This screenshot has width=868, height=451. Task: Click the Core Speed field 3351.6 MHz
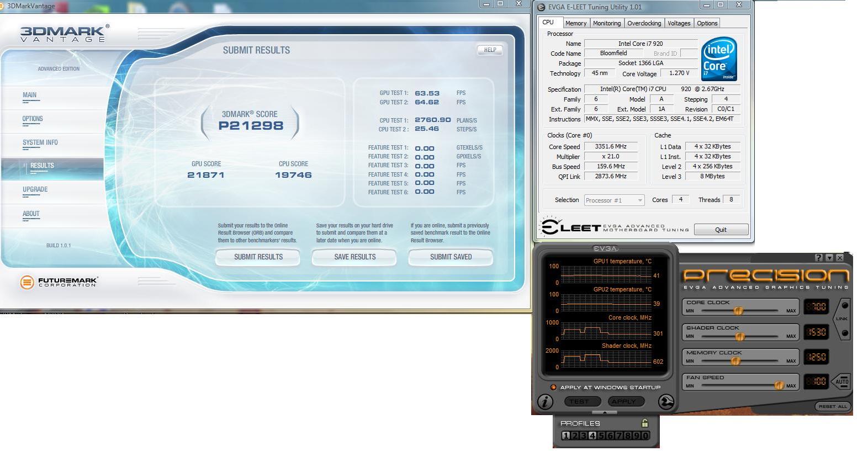point(611,147)
